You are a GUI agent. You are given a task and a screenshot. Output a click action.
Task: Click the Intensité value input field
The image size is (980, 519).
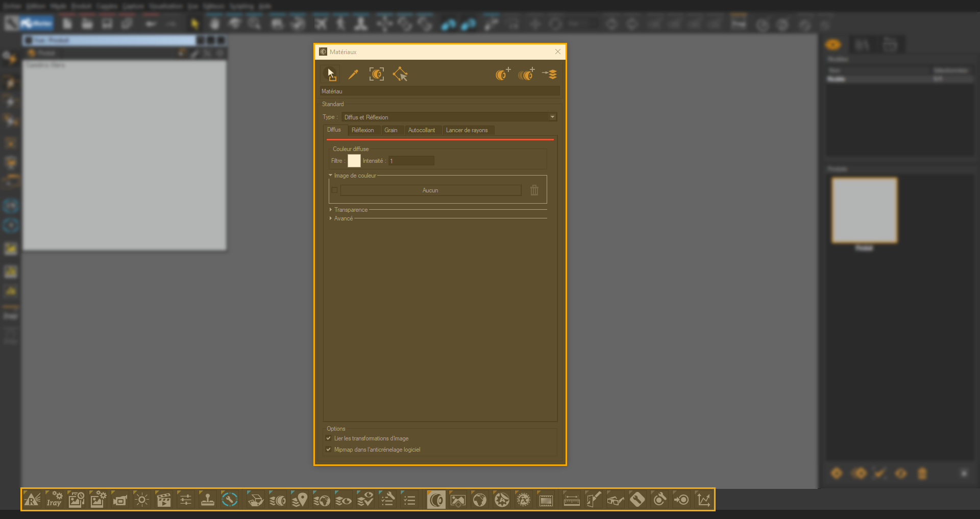pyautogui.click(x=411, y=161)
